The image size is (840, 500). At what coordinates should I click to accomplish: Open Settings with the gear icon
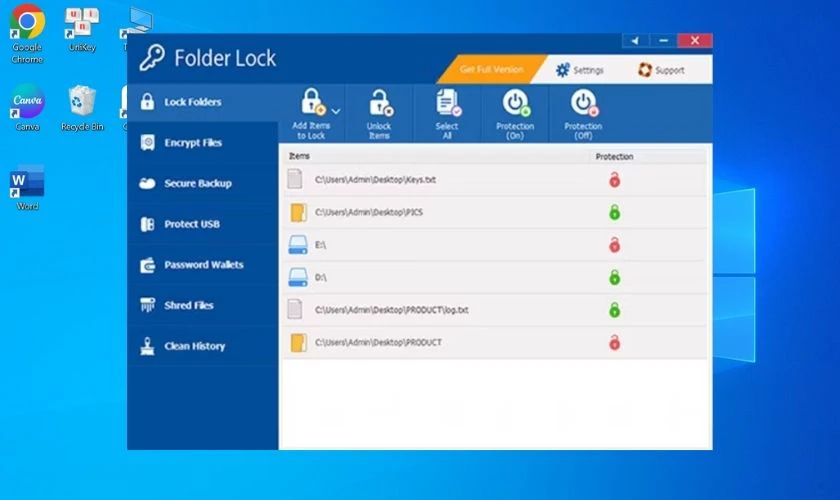coord(562,70)
